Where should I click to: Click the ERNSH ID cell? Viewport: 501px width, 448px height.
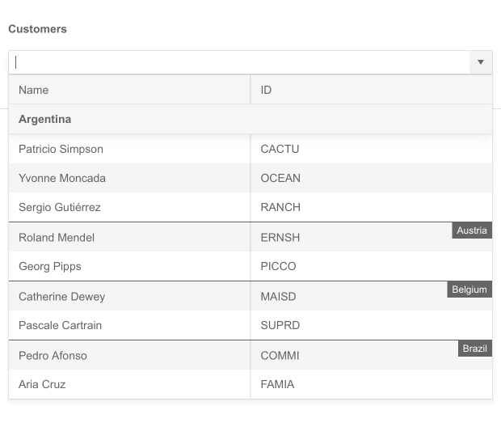[280, 237]
